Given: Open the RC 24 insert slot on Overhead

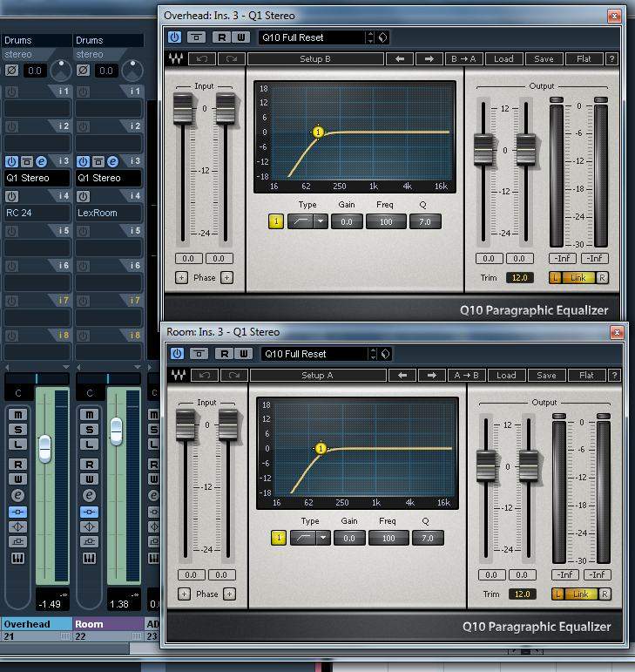Looking at the screenshot, I should (x=37, y=213).
